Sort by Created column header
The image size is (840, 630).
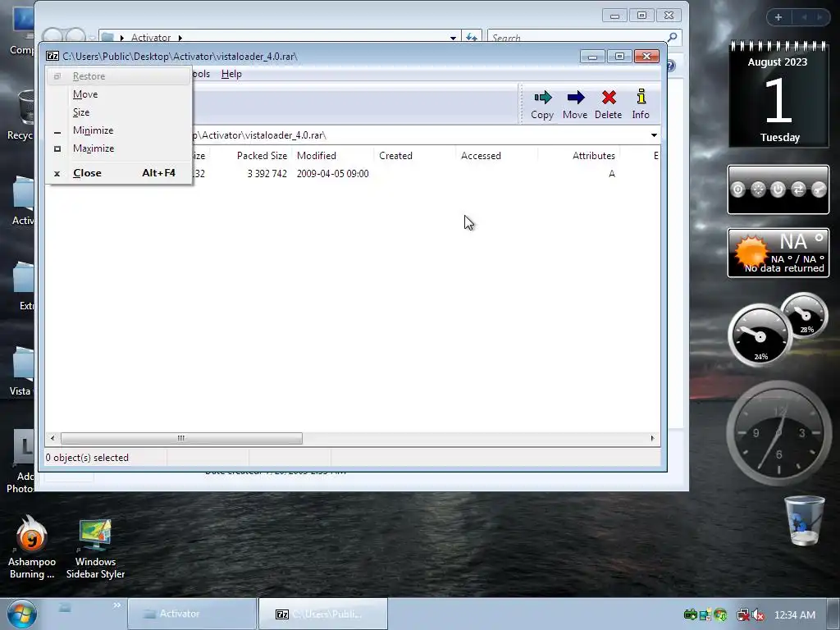coord(416,156)
